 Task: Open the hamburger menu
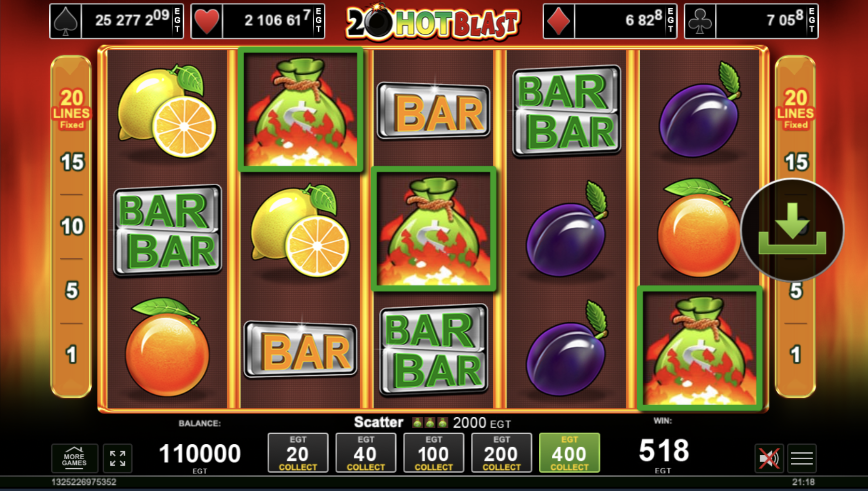click(x=802, y=458)
